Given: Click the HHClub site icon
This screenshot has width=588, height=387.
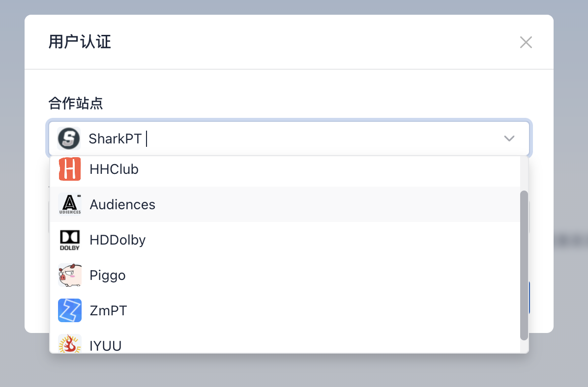Looking at the screenshot, I should (x=69, y=169).
